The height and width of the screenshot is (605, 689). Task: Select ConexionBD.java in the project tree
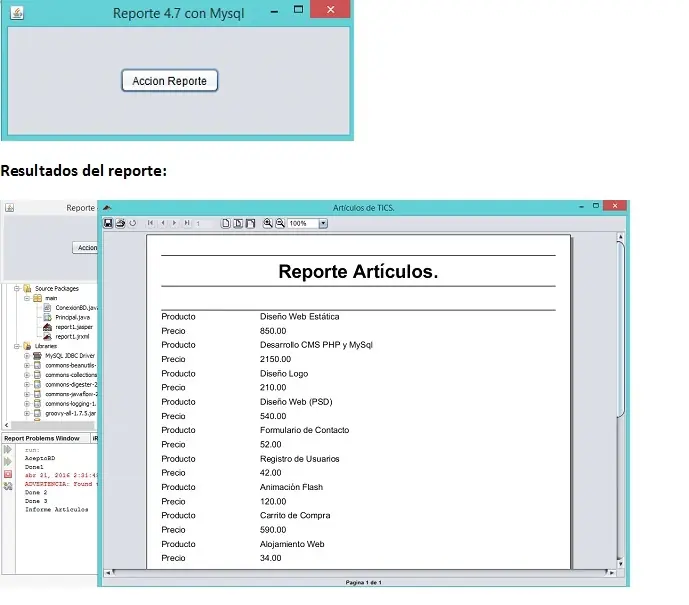pos(76,308)
